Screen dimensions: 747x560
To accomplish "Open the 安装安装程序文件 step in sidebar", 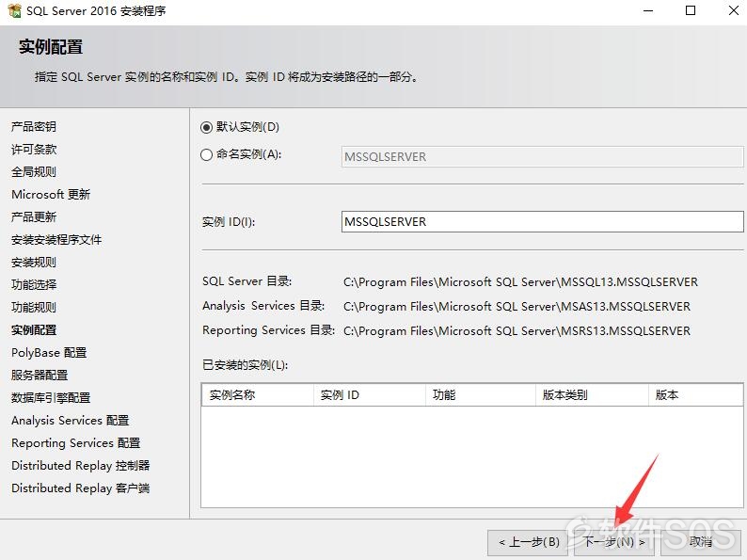I will [x=56, y=240].
